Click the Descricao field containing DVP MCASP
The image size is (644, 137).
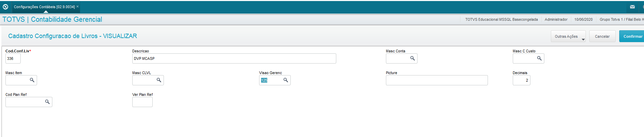[x=234, y=58]
